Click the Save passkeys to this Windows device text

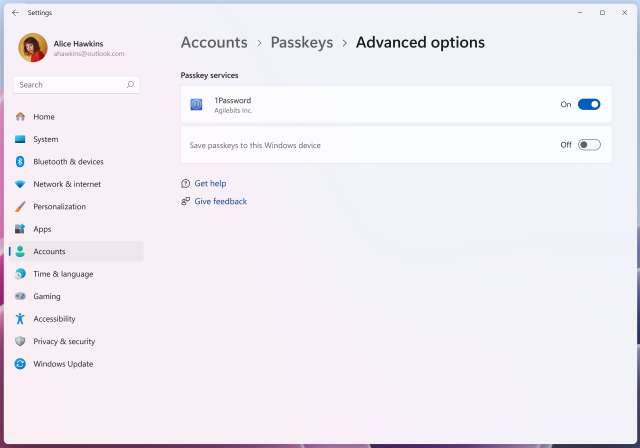point(255,145)
